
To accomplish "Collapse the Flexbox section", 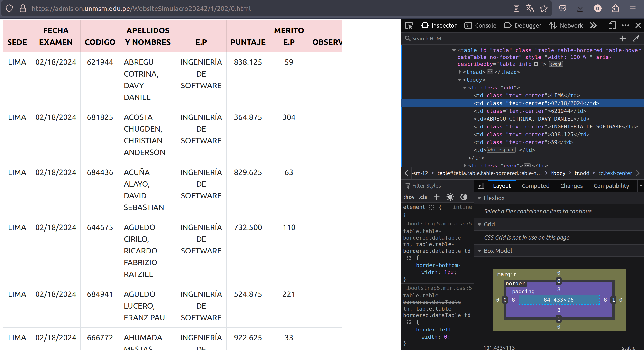I will coord(479,198).
